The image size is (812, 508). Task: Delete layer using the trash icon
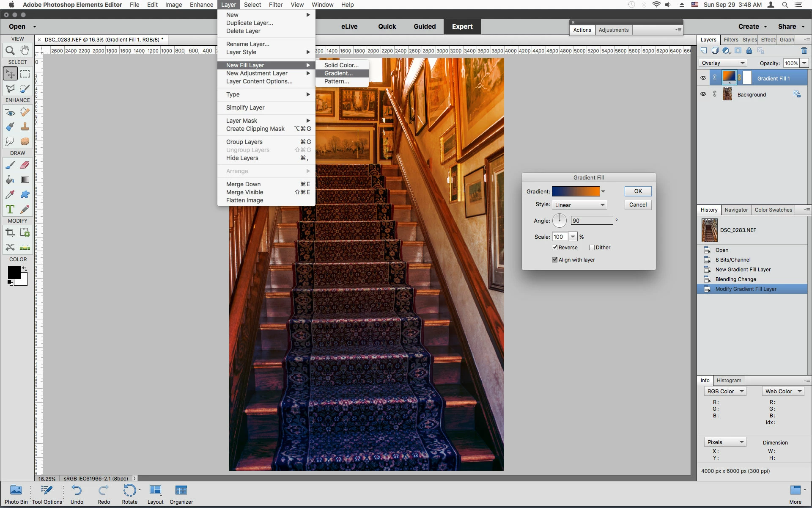[x=804, y=51]
